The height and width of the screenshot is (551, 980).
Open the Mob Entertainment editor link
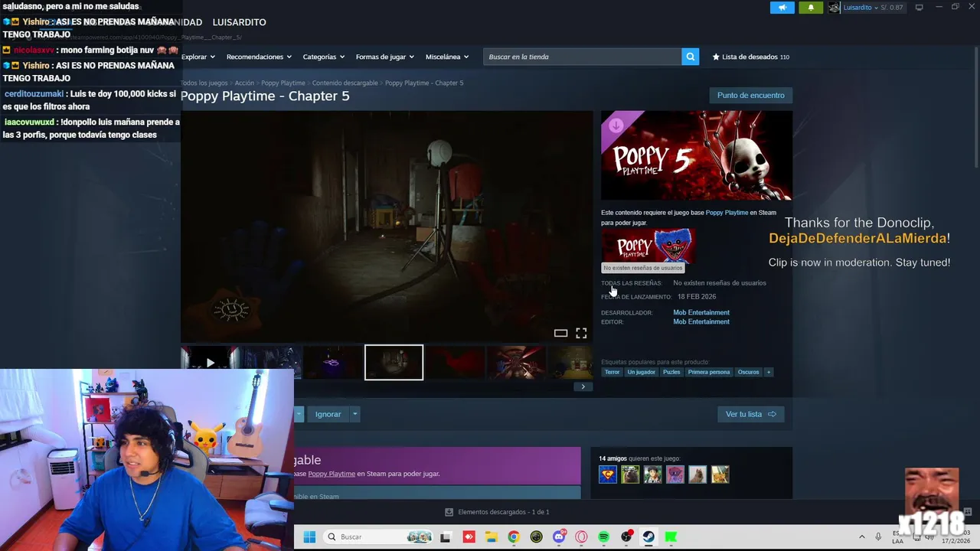[x=701, y=321]
